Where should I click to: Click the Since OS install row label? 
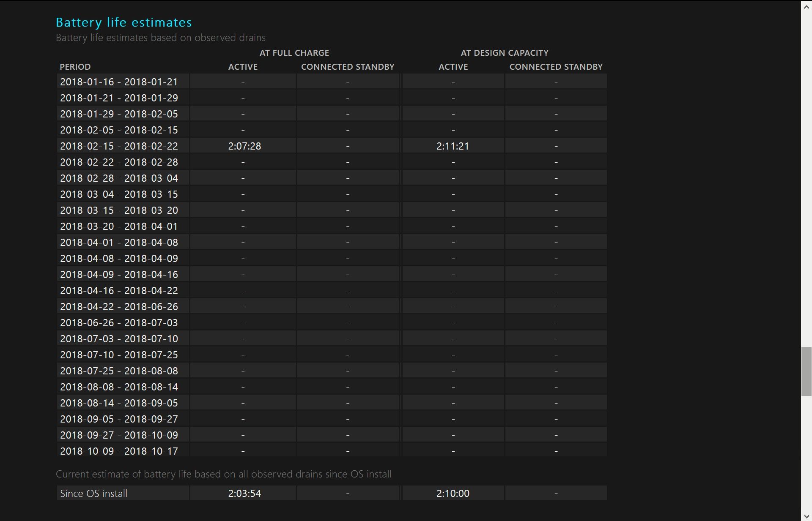point(93,494)
